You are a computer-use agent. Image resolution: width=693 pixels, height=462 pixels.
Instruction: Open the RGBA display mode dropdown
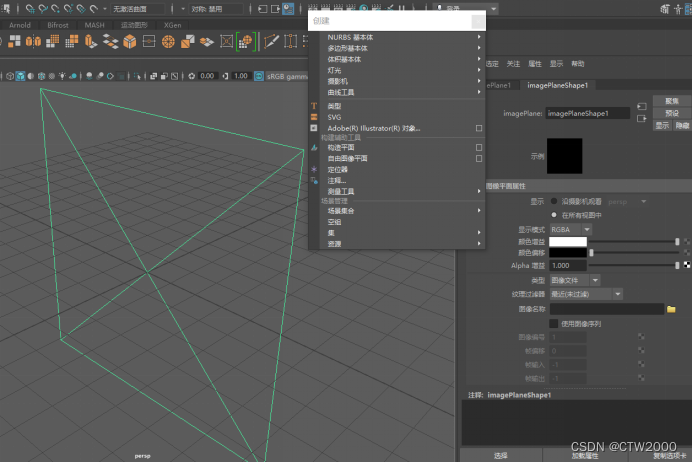coord(570,229)
